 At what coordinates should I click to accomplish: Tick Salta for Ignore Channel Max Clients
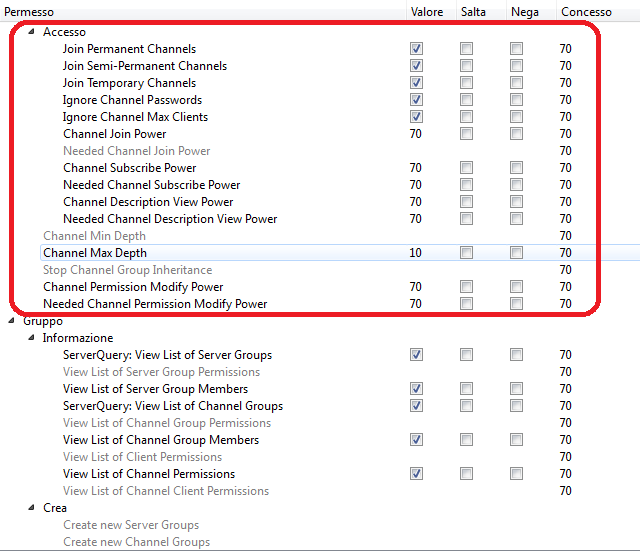pyautogui.click(x=466, y=117)
